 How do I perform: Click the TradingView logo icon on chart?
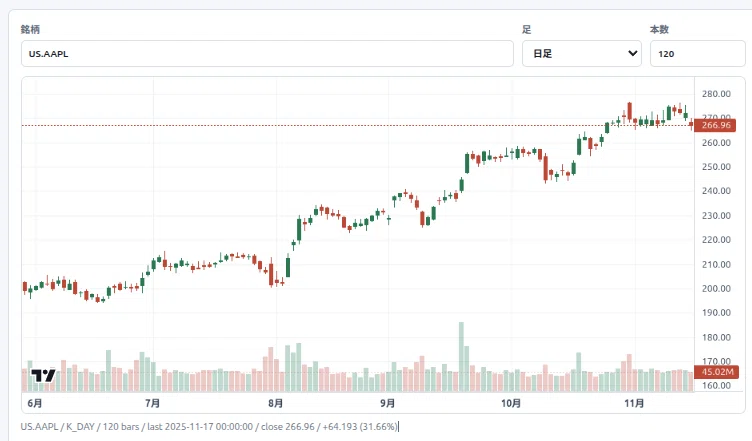43,375
